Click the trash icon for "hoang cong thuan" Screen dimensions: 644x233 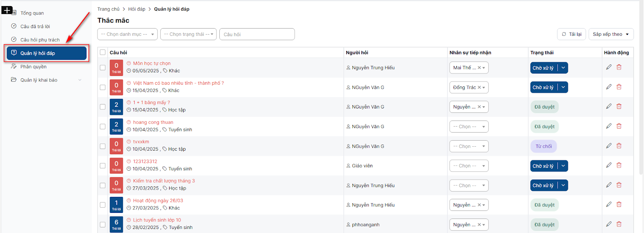[619, 126]
